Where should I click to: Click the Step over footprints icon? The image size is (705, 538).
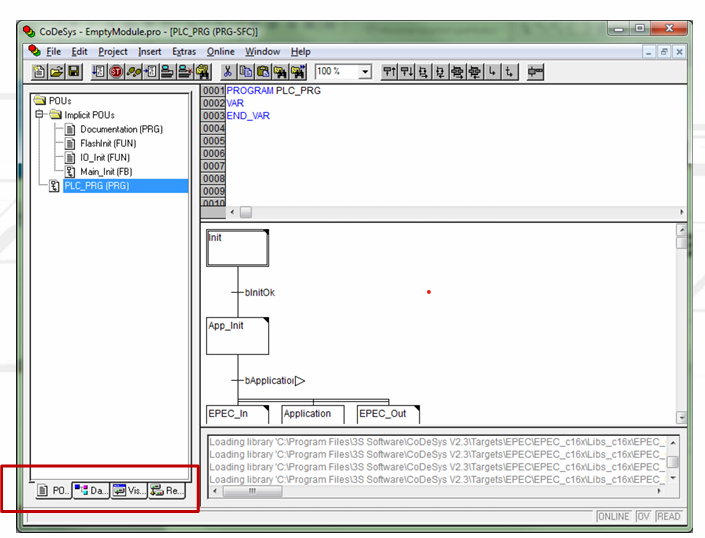click(134, 72)
